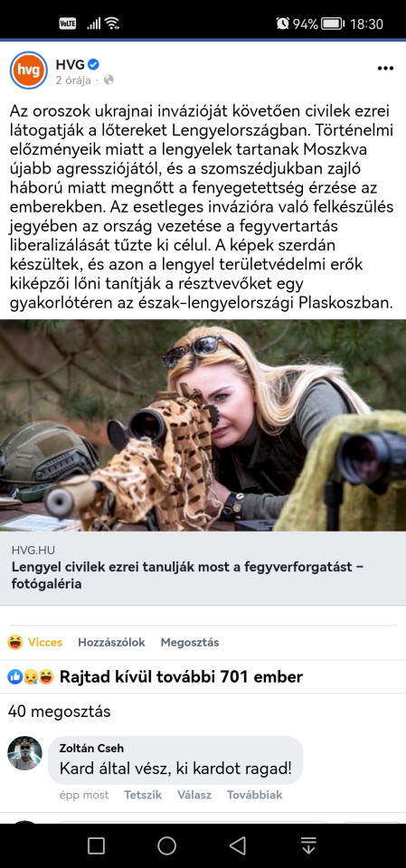Tap the blue verified badge next to HVG
406x868 pixels.
(x=94, y=65)
